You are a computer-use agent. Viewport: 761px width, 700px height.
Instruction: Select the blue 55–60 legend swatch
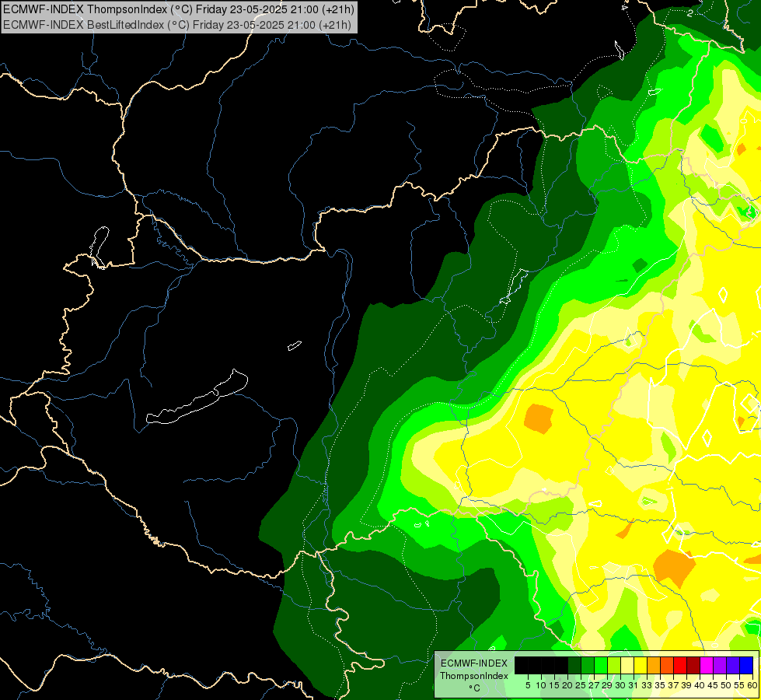click(746, 665)
